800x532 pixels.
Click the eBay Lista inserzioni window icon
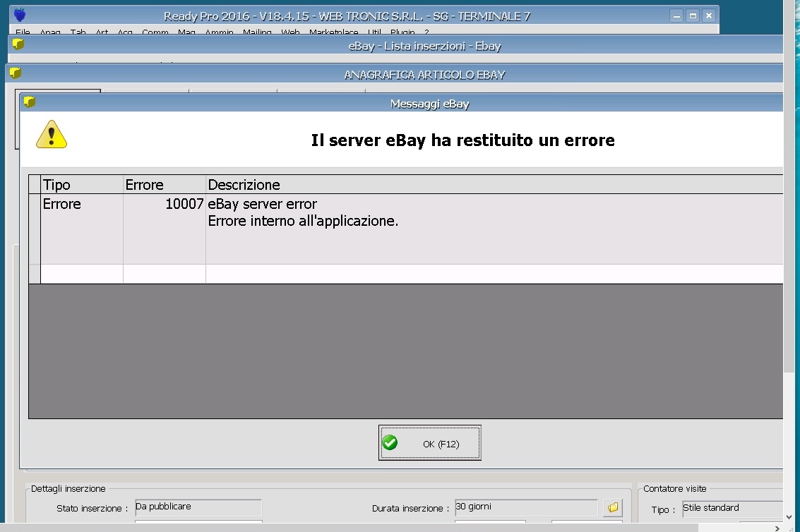pyautogui.click(x=18, y=44)
